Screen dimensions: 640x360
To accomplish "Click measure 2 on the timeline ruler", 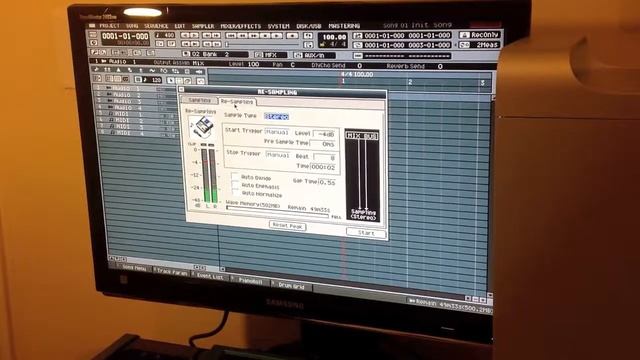I will tap(410, 82).
